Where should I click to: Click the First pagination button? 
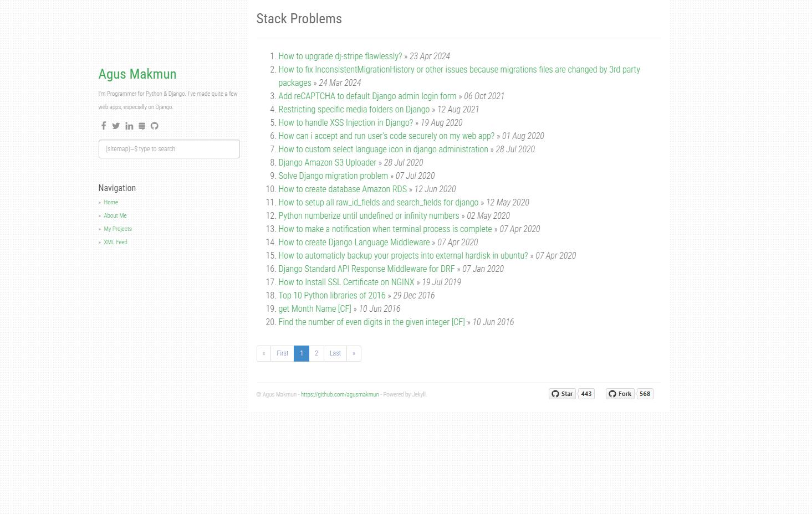tap(282, 353)
